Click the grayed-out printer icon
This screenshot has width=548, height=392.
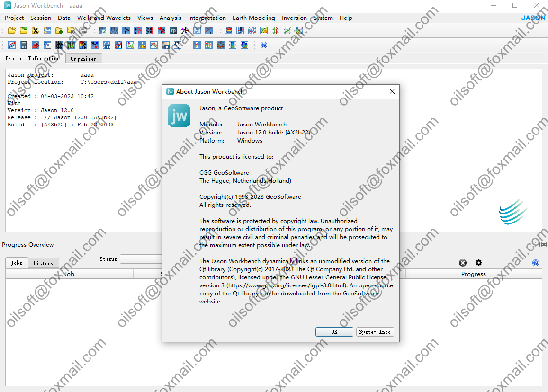[x=83, y=30]
